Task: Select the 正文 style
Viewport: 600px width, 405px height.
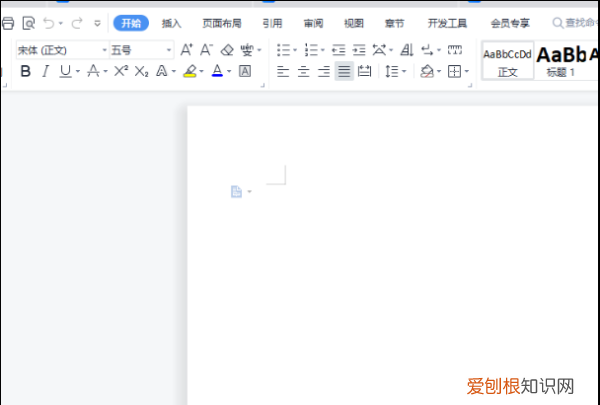Action: [x=507, y=61]
